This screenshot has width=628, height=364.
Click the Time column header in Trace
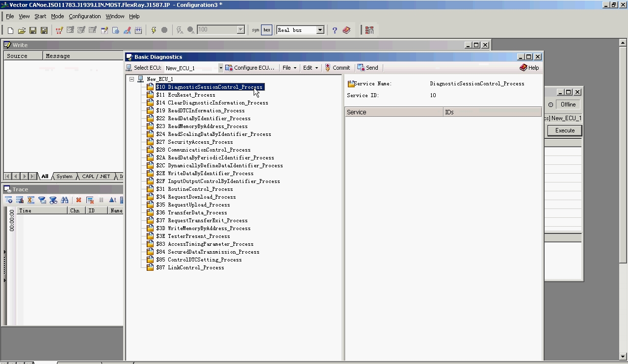pyautogui.click(x=42, y=210)
